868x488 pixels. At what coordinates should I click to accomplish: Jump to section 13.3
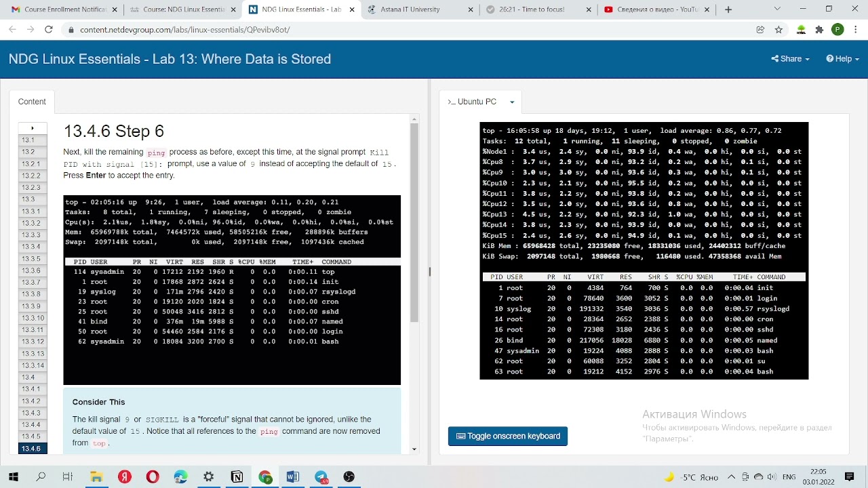[33, 199]
